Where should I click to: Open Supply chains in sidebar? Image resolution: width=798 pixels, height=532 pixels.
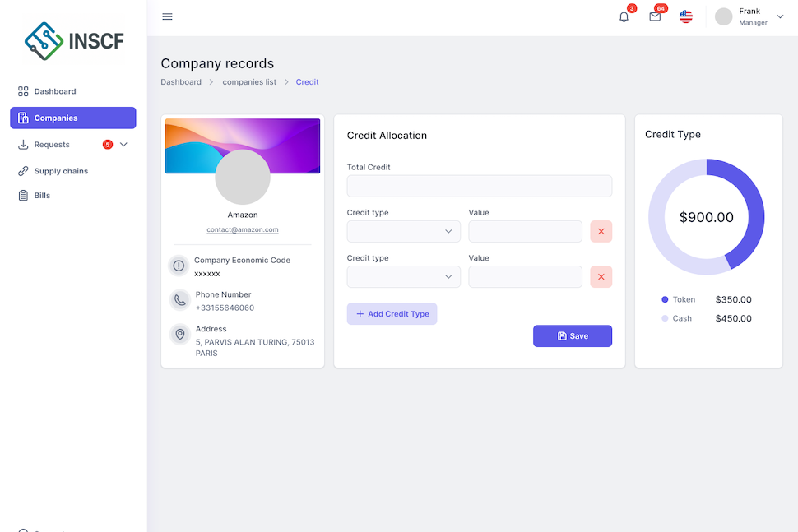click(x=60, y=171)
